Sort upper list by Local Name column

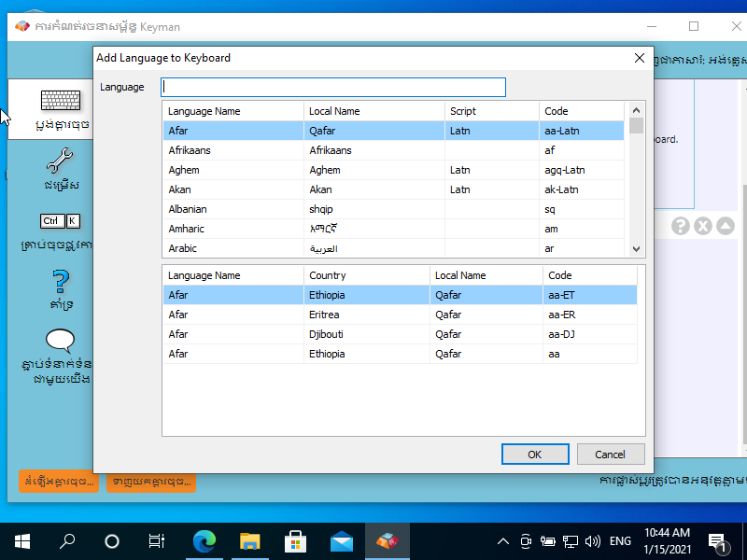tap(374, 111)
